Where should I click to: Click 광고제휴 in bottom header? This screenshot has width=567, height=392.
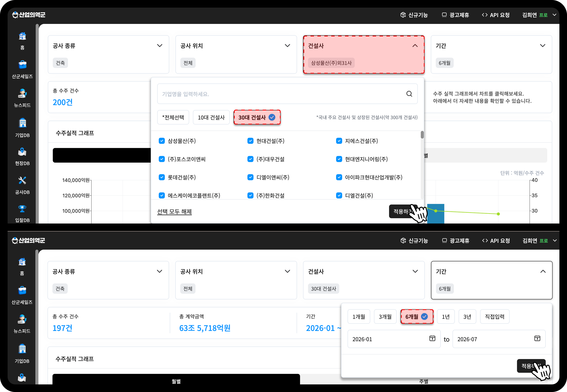(x=455, y=241)
